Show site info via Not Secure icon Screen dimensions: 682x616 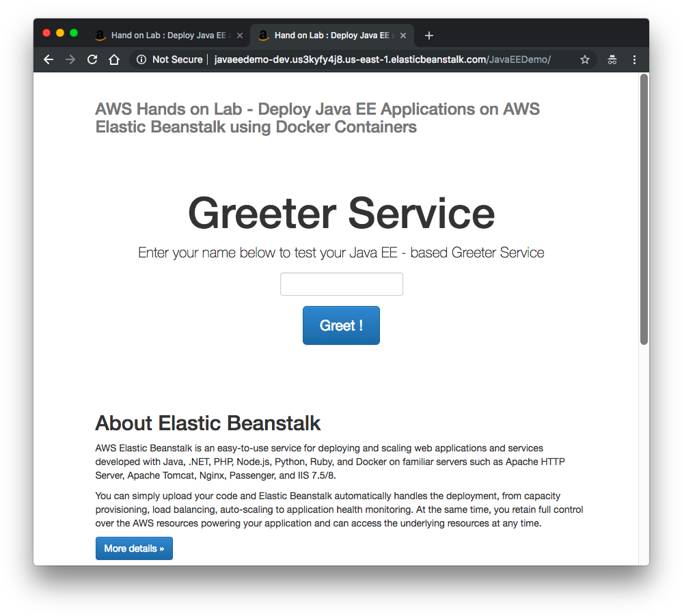pyautogui.click(x=141, y=59)
